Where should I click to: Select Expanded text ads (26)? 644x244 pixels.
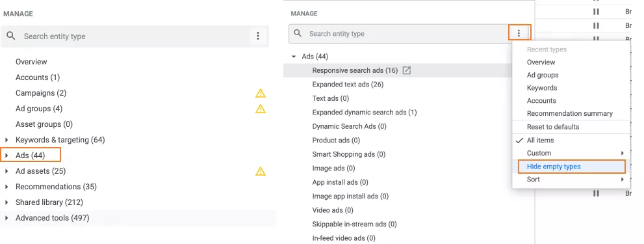click(348, 85)
